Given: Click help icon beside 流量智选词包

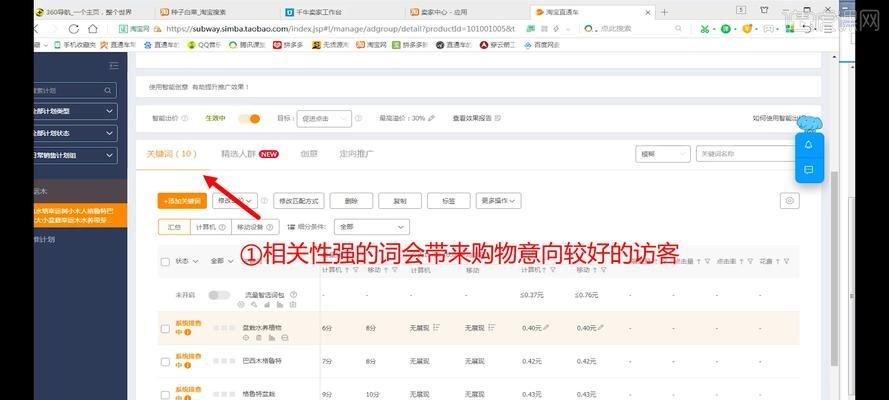Looking at the screenshot, I should pos(293,295).
